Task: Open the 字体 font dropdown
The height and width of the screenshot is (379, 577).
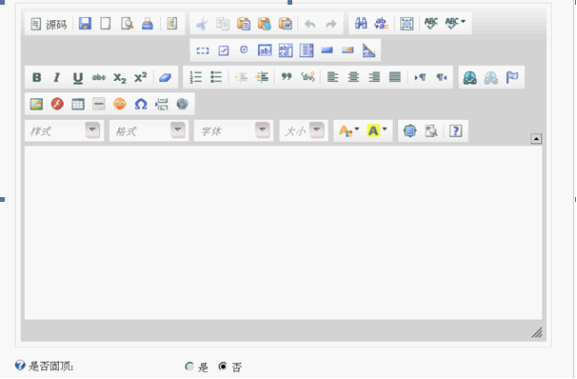Action: click(x=234, y=131)
